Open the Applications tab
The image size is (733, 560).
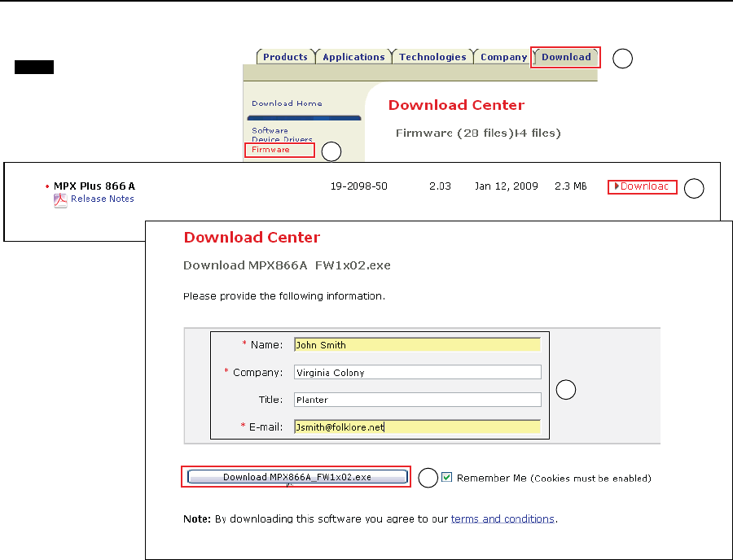pos(353,57)
